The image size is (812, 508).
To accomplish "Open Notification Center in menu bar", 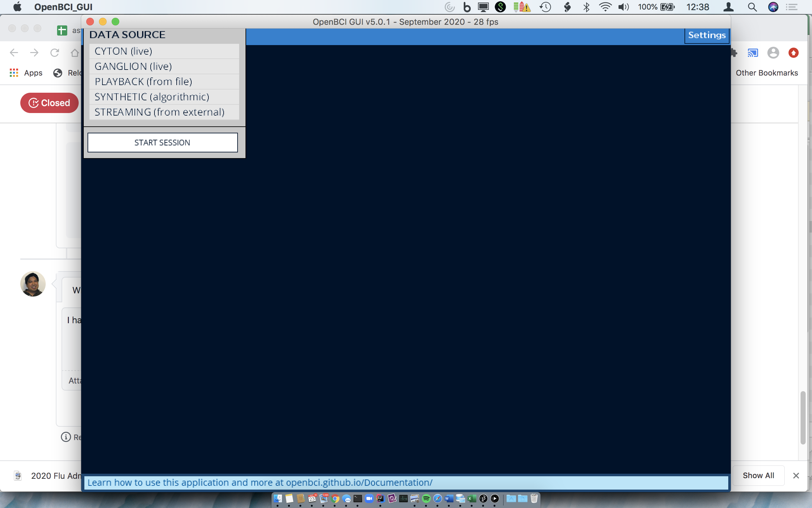I will 792,7.
